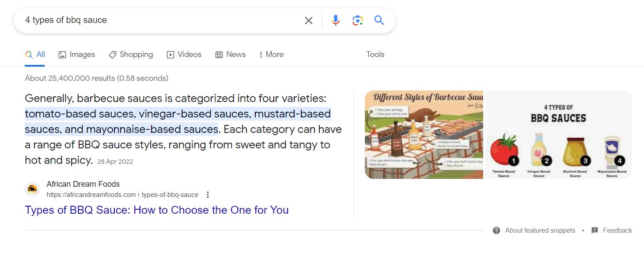Select the All results tab
Viewport: 644px width, 253px height.
pos(35,54)
